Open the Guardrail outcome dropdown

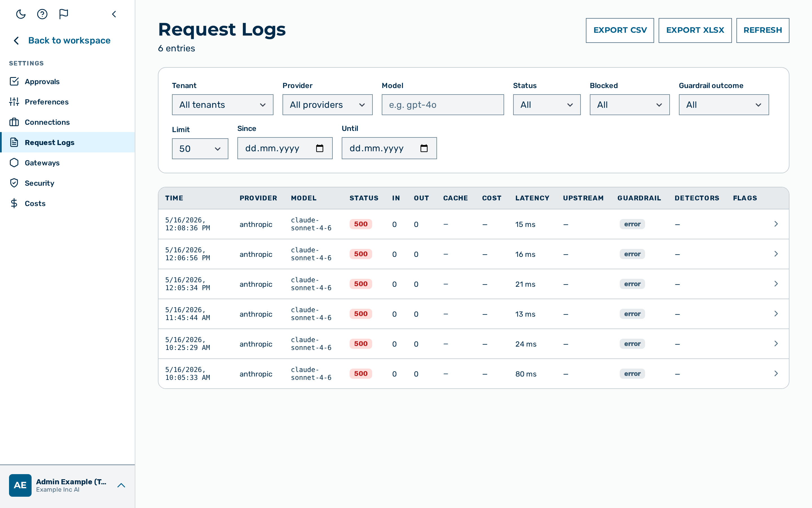tap(724, 105)
